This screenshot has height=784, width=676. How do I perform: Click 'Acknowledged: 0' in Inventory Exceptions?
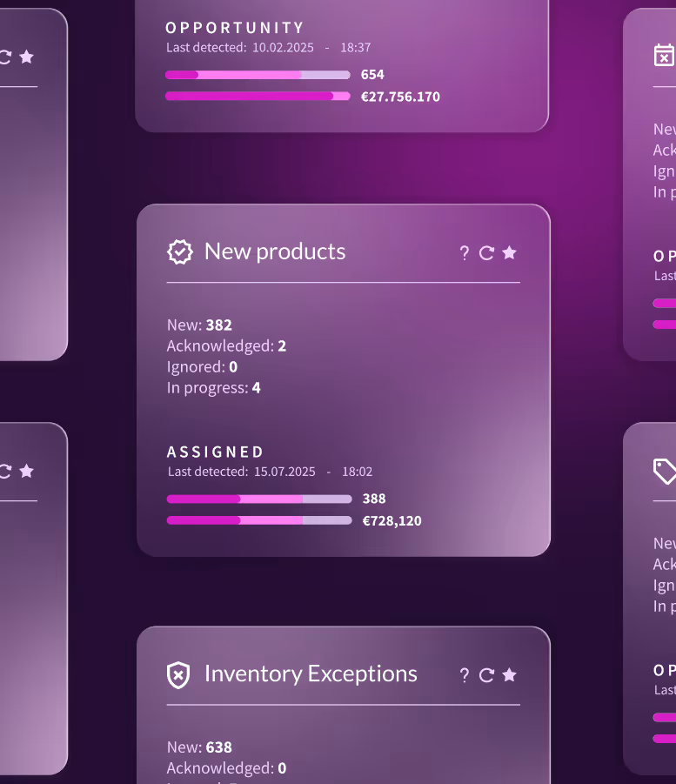pyautogui.click(x=226, y=768)
